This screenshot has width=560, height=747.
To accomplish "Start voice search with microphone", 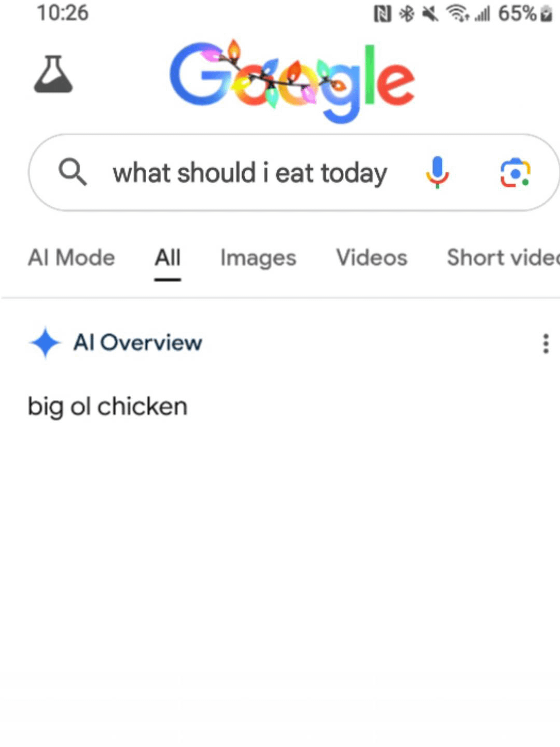I will (x=437, y=172).
